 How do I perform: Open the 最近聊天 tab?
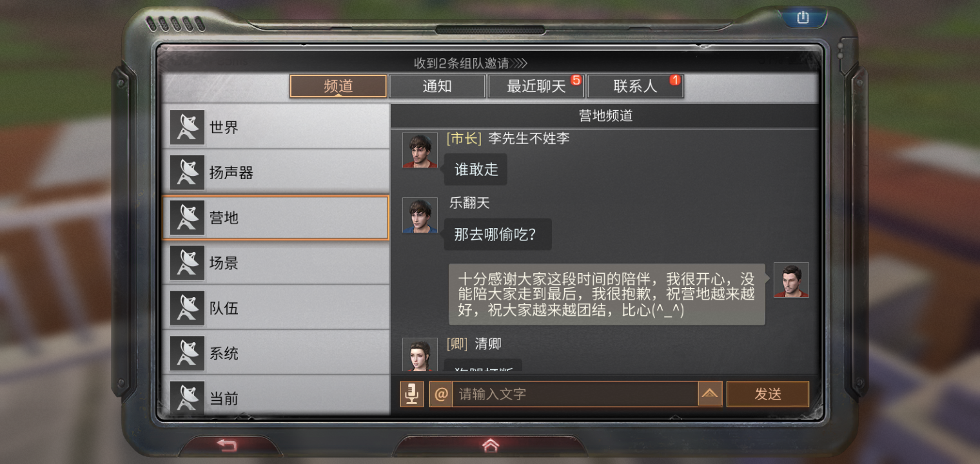(x=536, y=86)
